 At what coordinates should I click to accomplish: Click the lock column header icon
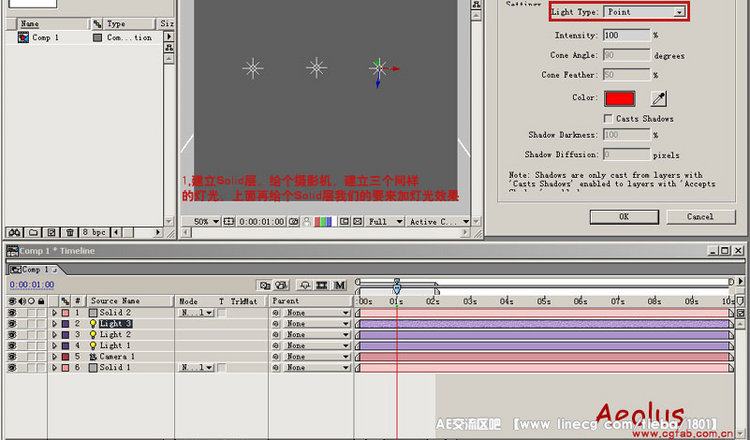tap(41, 301)
